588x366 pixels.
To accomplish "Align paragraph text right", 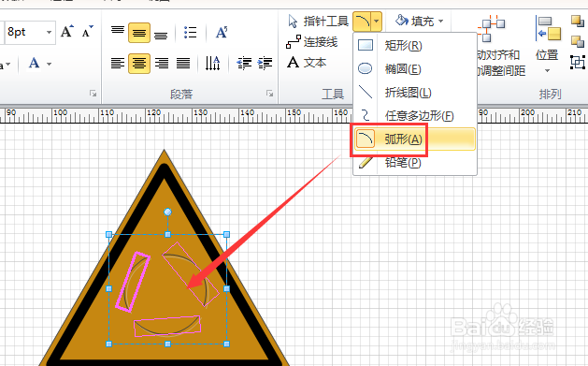I will point(162,63).
